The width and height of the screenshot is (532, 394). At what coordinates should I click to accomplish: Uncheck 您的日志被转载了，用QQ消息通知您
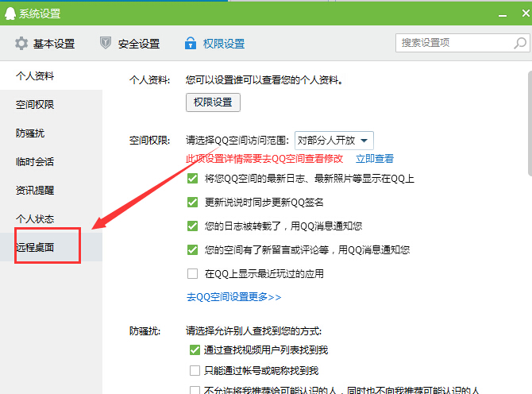pyautogui.click(x=192, y=226)
